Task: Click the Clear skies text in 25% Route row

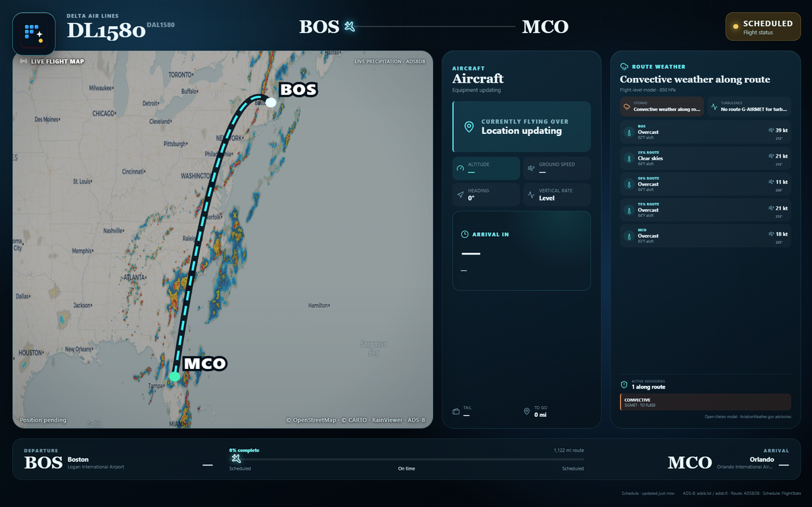Action: pos(650,158)
